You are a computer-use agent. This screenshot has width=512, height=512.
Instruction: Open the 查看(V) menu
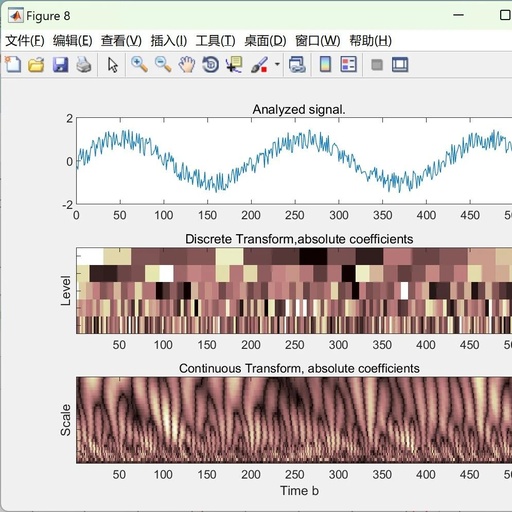click(121, 41)
